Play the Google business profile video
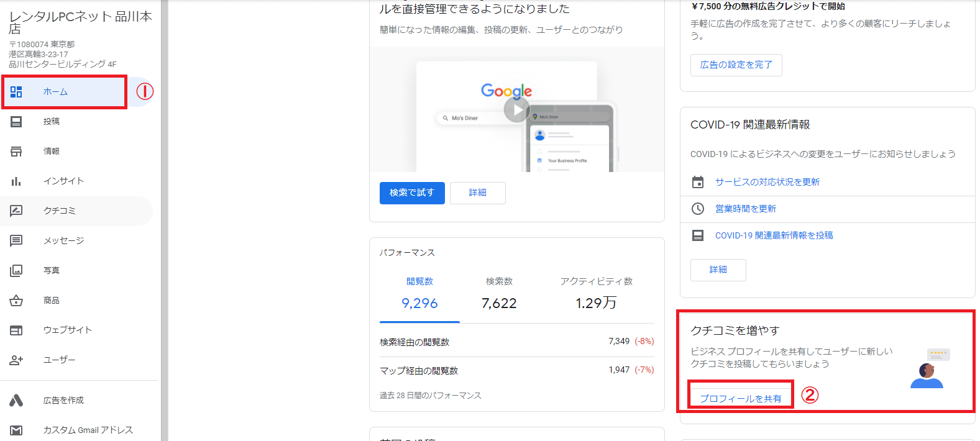 click(x=516, y=111)
